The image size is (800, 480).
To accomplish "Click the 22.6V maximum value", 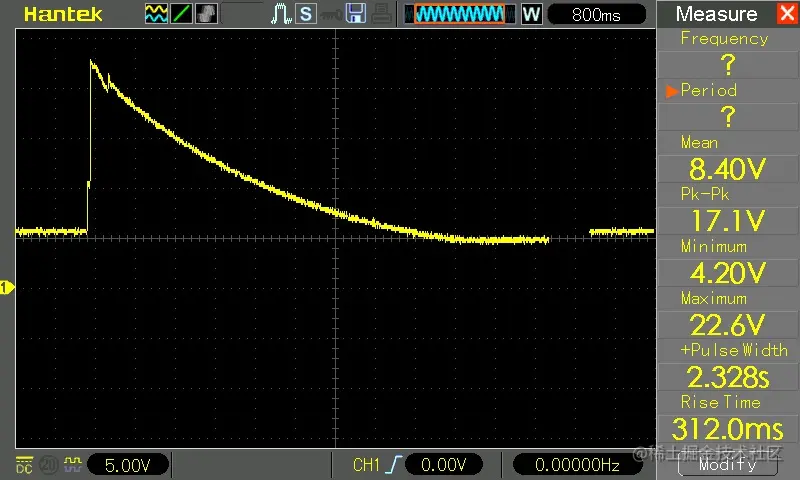I will coord(728,325).
